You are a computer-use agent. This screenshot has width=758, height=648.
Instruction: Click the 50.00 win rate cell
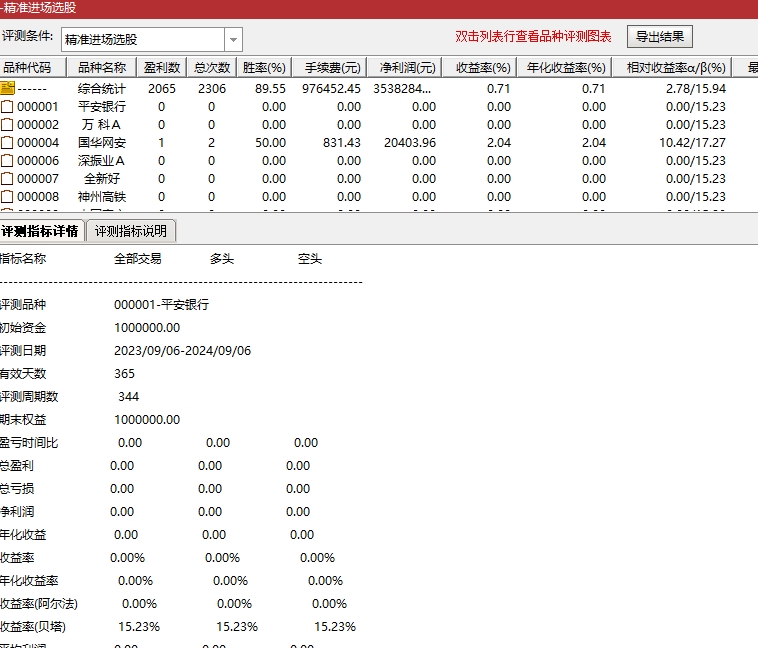[x=270, y=143]
